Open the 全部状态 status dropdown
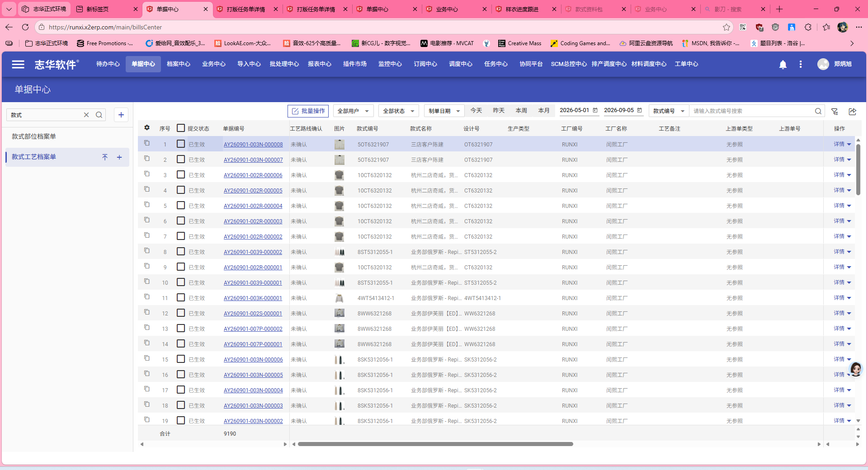The width and height of the screenshot is (868, 470). point(399,111)
